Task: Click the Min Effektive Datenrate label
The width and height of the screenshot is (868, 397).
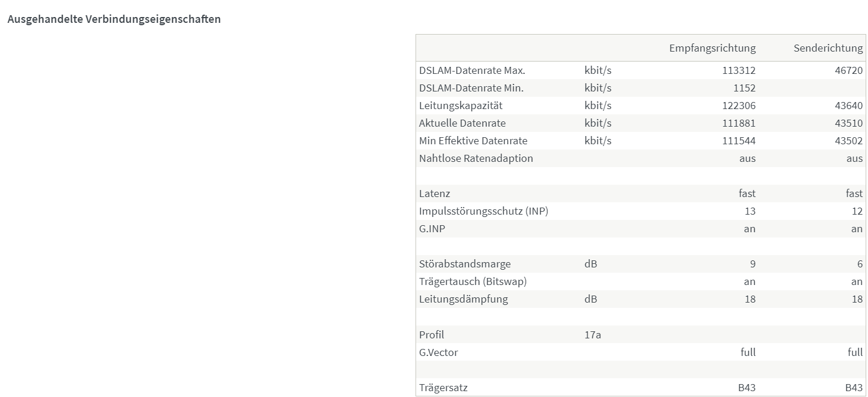Action: tap(473, 141)
